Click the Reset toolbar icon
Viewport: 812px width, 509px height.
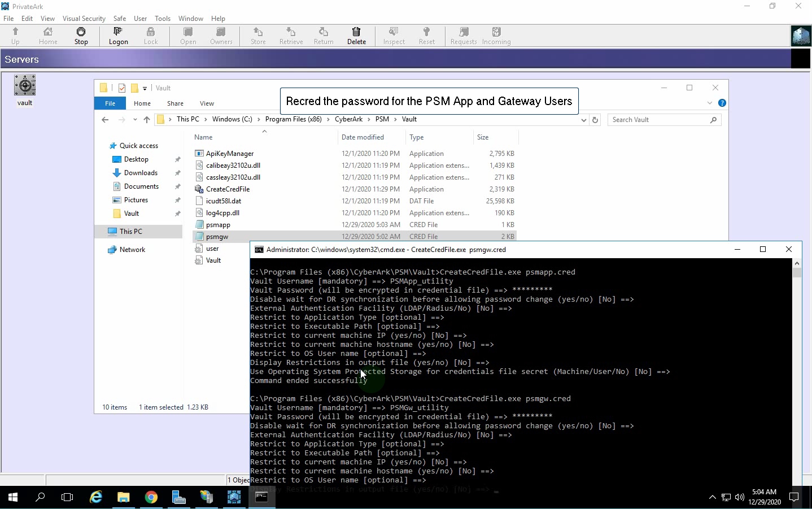(426, 36)
